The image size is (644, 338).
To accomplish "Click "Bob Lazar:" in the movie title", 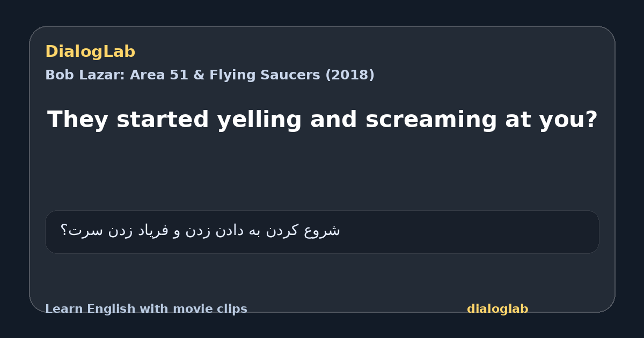I will click(x=85, y=75).
